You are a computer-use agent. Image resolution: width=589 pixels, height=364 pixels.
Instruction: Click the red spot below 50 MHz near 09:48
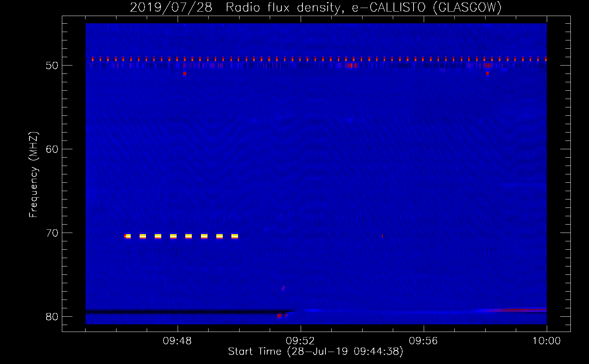[185, 74]
